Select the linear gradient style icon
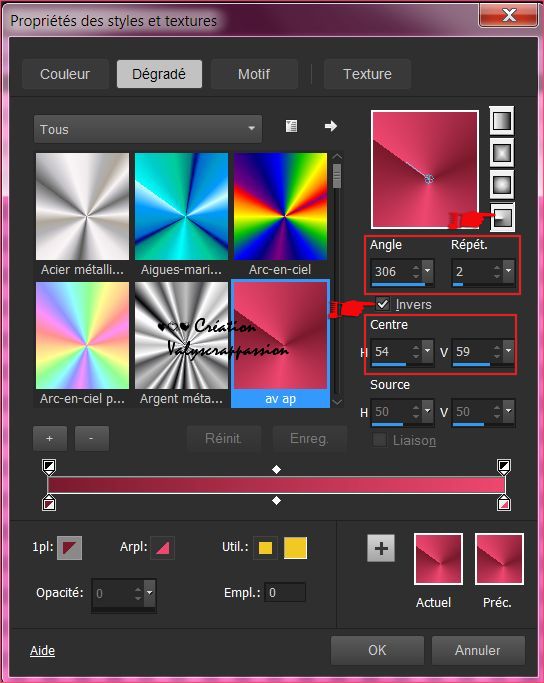544x683 pixels. point(502,121)
